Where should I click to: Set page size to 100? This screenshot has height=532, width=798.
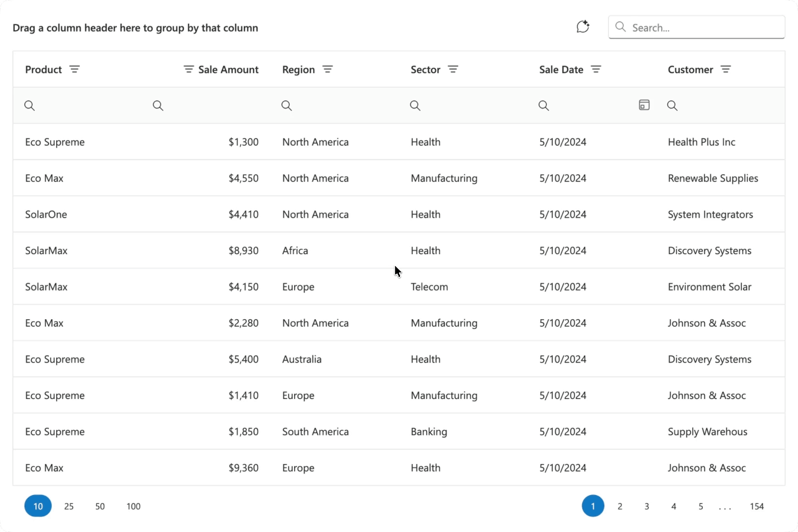tap(134, 506)
